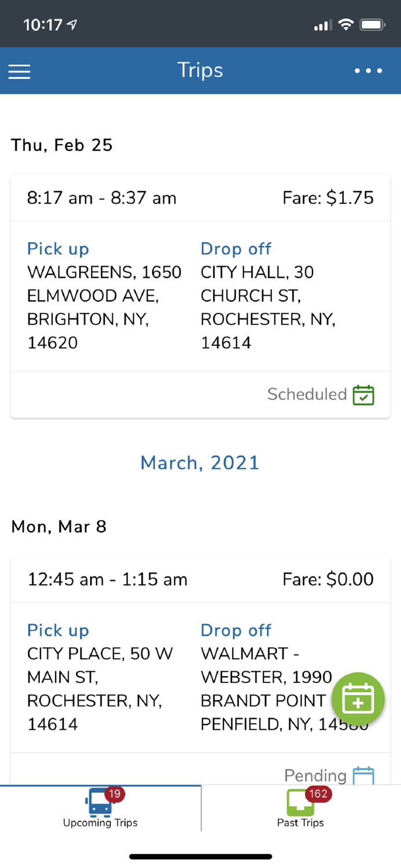The width and height of the screenshot is (401, 868).
Task: Tap the March, 2021 section header
Action: [x=200, y=462]
